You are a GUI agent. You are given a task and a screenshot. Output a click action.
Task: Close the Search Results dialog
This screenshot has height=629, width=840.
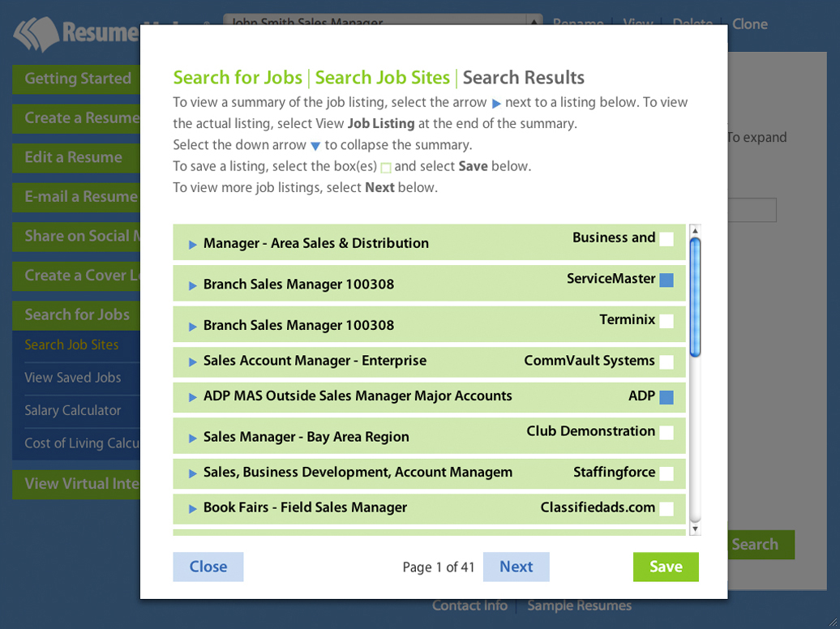click(208, 567)
